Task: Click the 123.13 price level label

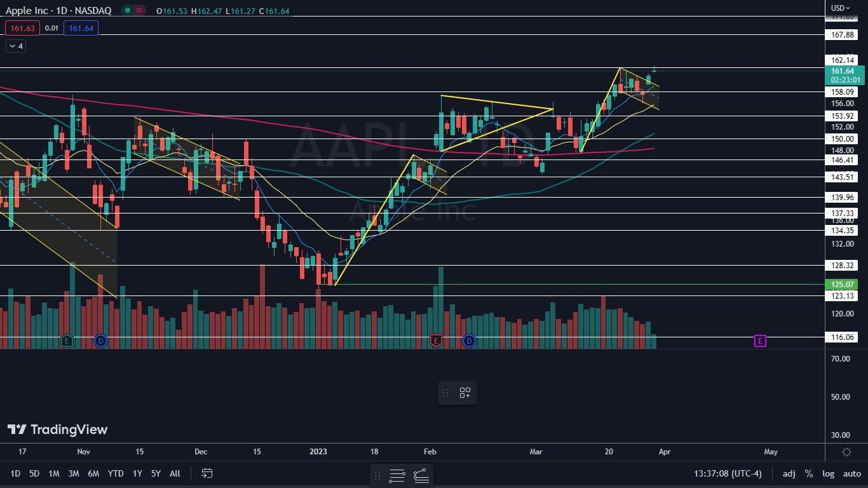Action: [x=843, y=295]
